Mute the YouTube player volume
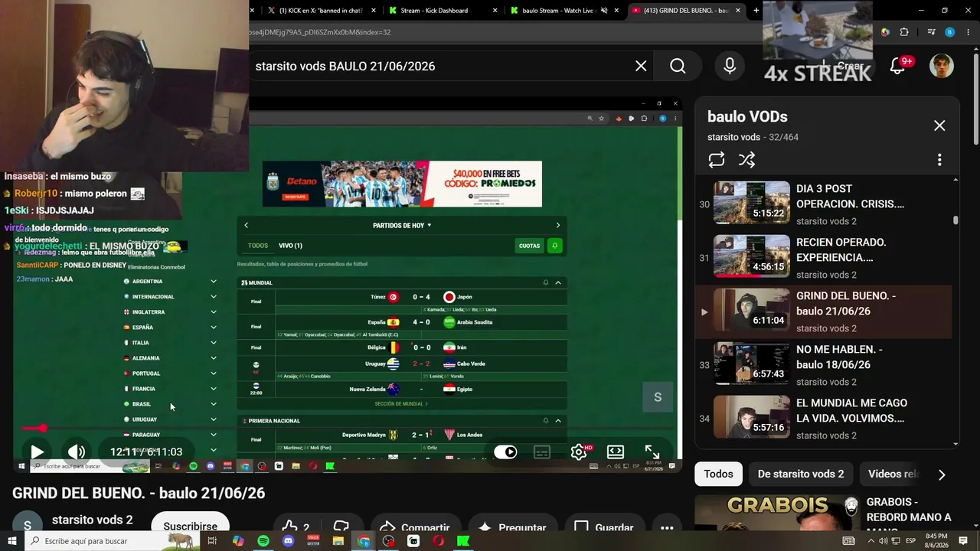The height and width of the screenshot is (551, 980). click(x=77, y=452)
